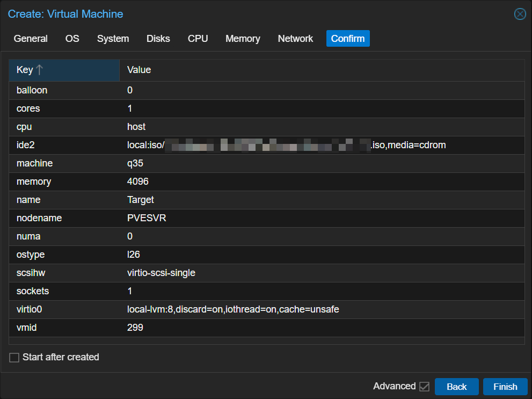
Task: Open the CPU tab
Action: click(x=198, y=39)
